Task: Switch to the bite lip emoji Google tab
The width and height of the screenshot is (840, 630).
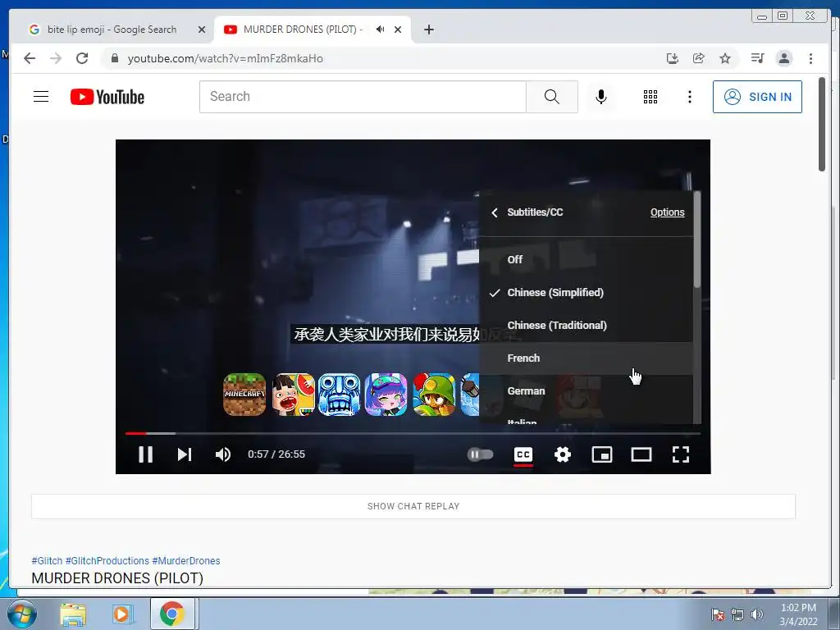Action: pyautogui.click(x=112, y=30)
